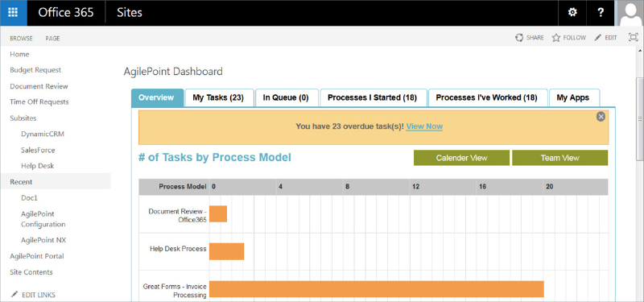Open the Calender View button

[x=461, y=158]
